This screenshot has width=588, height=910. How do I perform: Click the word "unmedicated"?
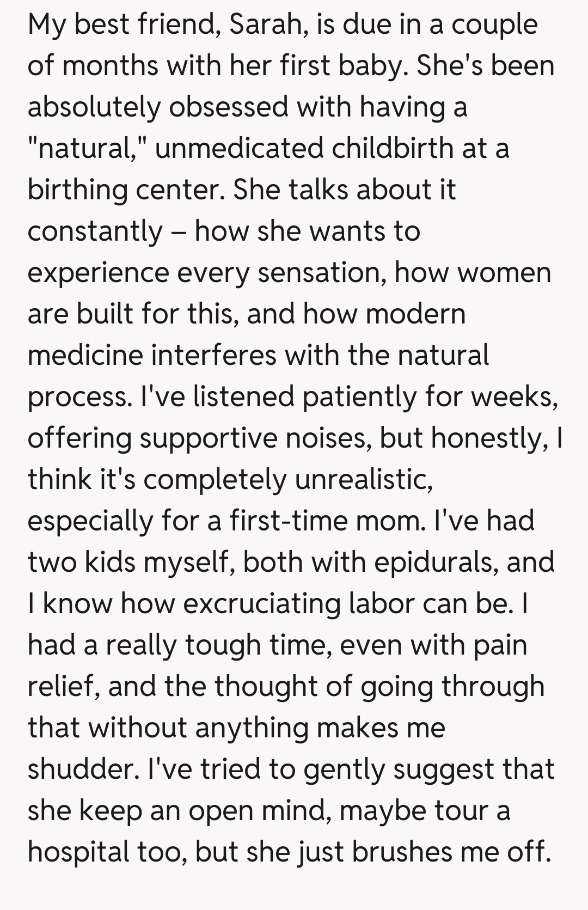point(239,149)
